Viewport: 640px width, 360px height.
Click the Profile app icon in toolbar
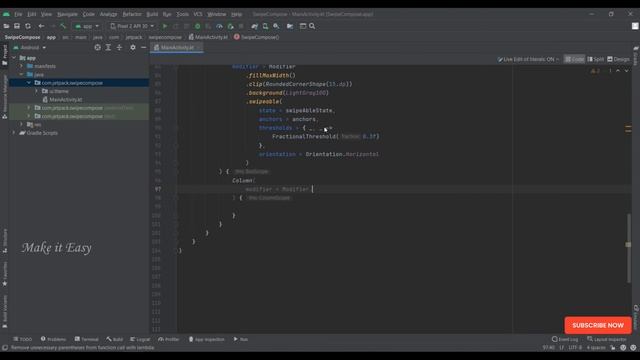(219, 26)
